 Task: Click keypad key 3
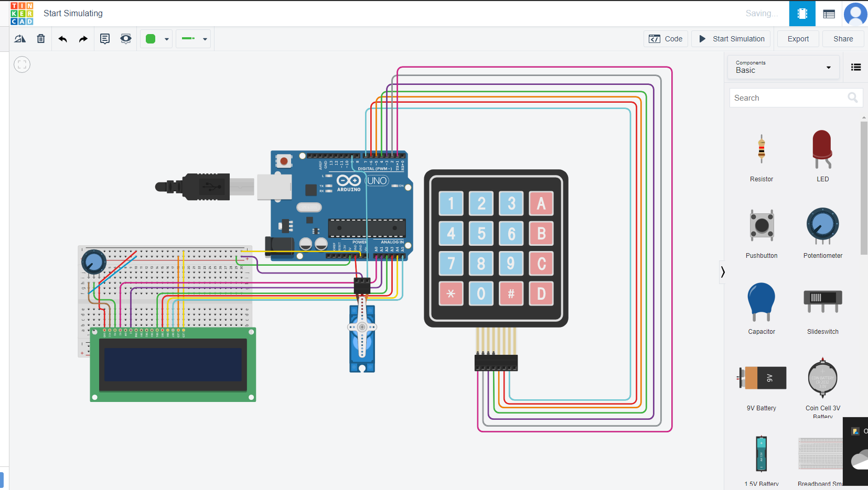[x=511, y=203]
